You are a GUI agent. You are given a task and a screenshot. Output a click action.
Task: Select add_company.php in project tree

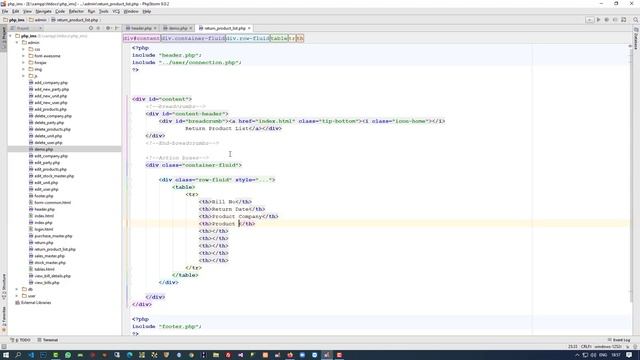click(x=51, y=82)
